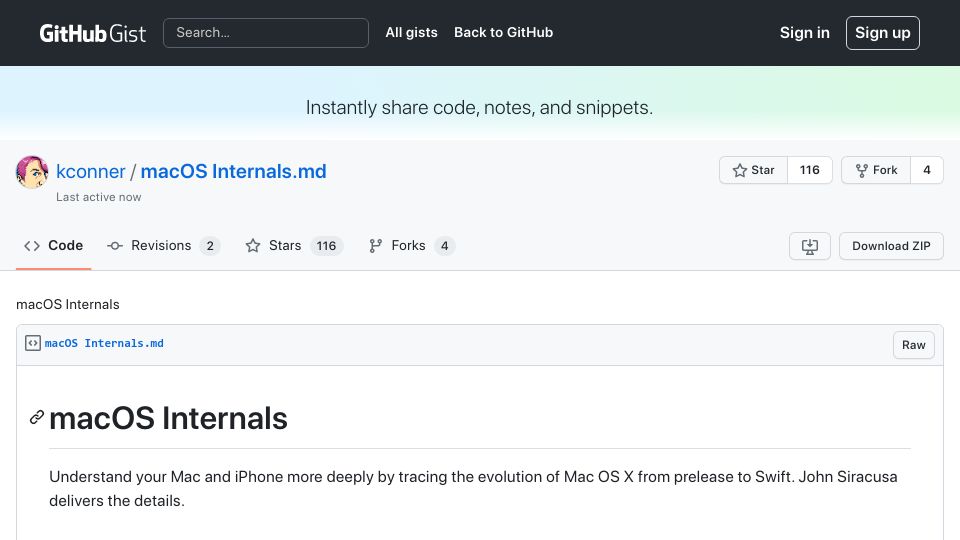Click the heading anchor link icon
Image resolution: width=960 pixels, height=540 pixels.
tap(37, 418)
